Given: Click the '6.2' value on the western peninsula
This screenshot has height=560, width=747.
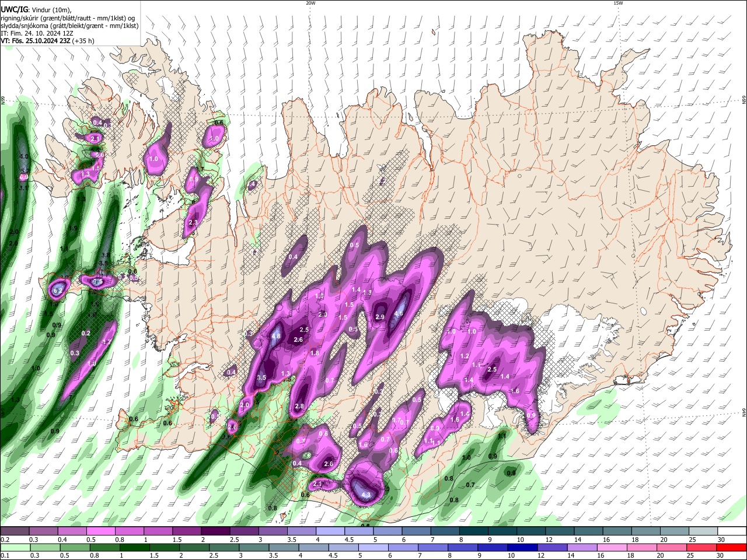Looking at the screenshot, I should [58, 290].
